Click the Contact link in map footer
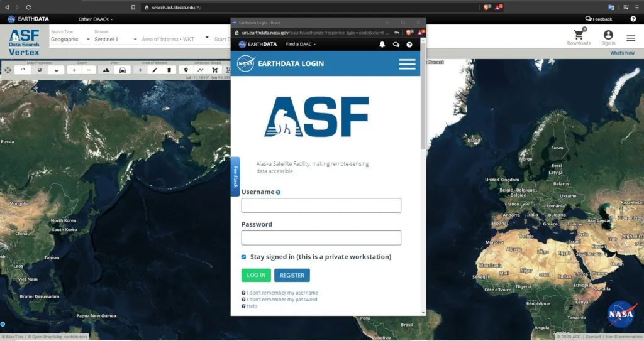644x341 pixels. click(x=593, y=337)
